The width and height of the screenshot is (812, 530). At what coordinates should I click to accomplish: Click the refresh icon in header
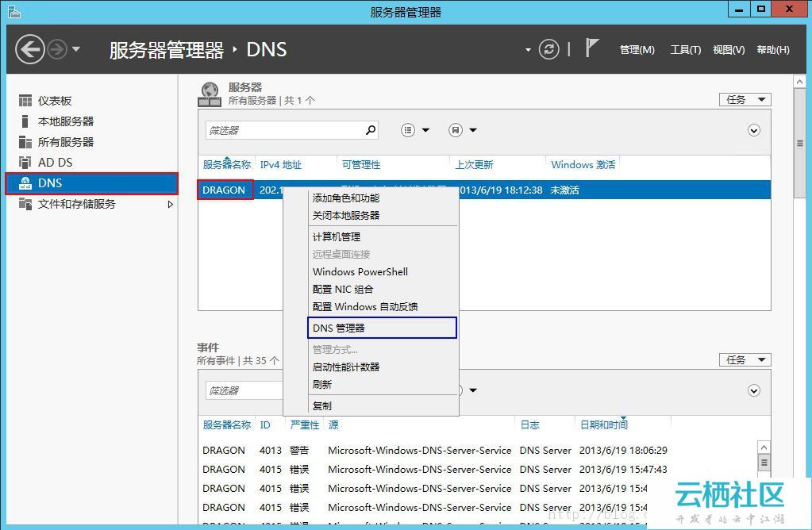tap(549, 50)
